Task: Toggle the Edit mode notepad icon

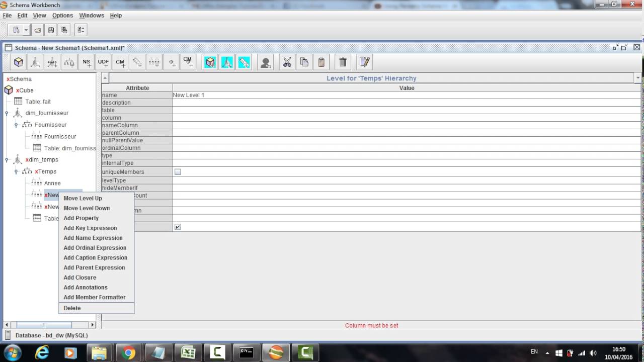Action: [364, 62]
